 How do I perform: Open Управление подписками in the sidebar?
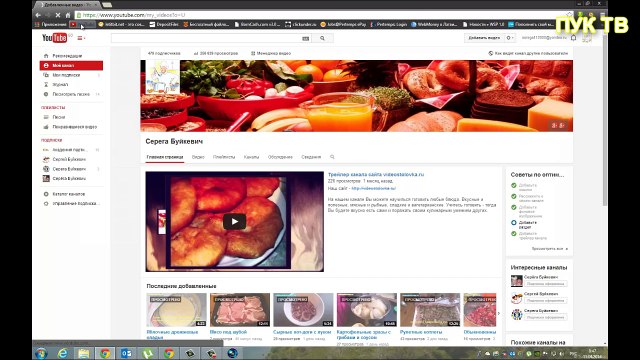tap(76, 203)
